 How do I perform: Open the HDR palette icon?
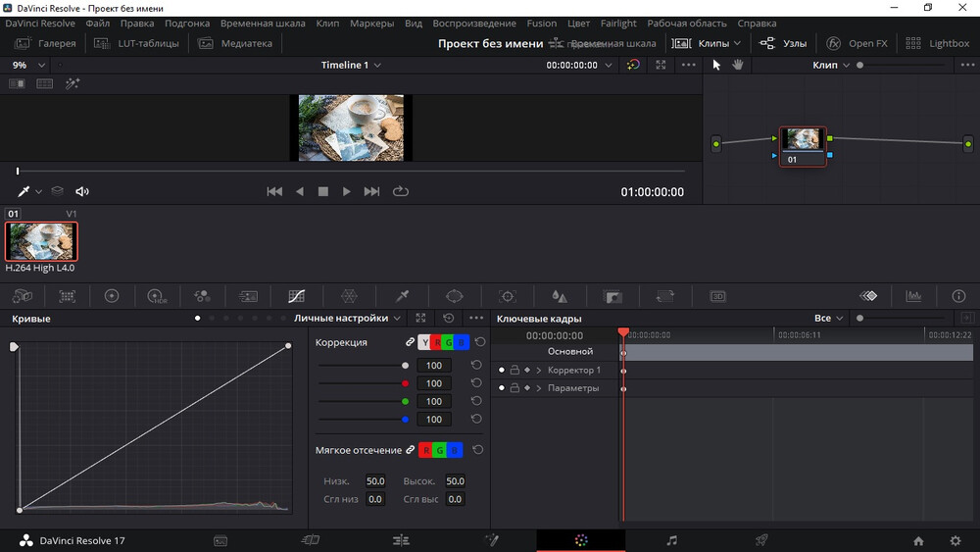coord(157,296)
